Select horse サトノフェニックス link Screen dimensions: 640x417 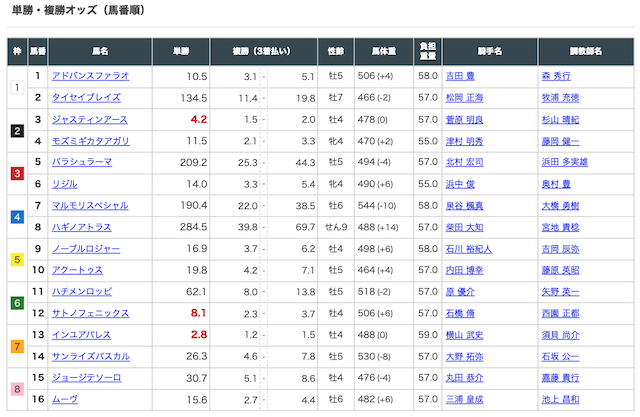click(87, 313)
